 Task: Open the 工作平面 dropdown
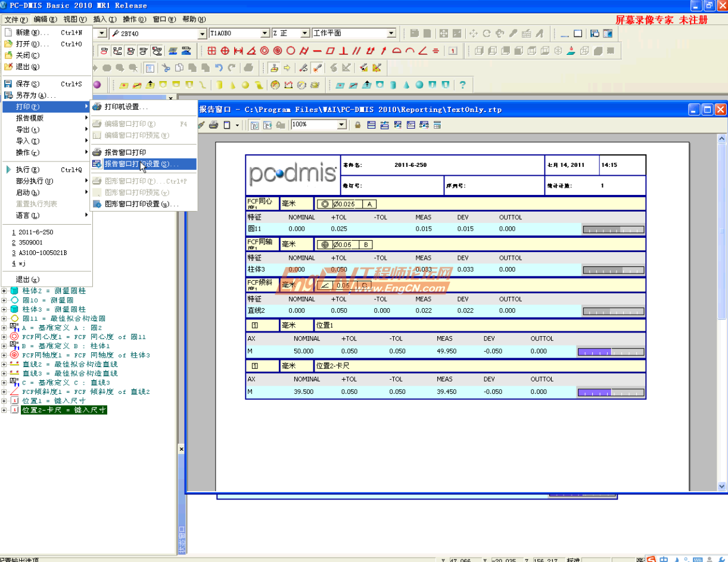391,33
